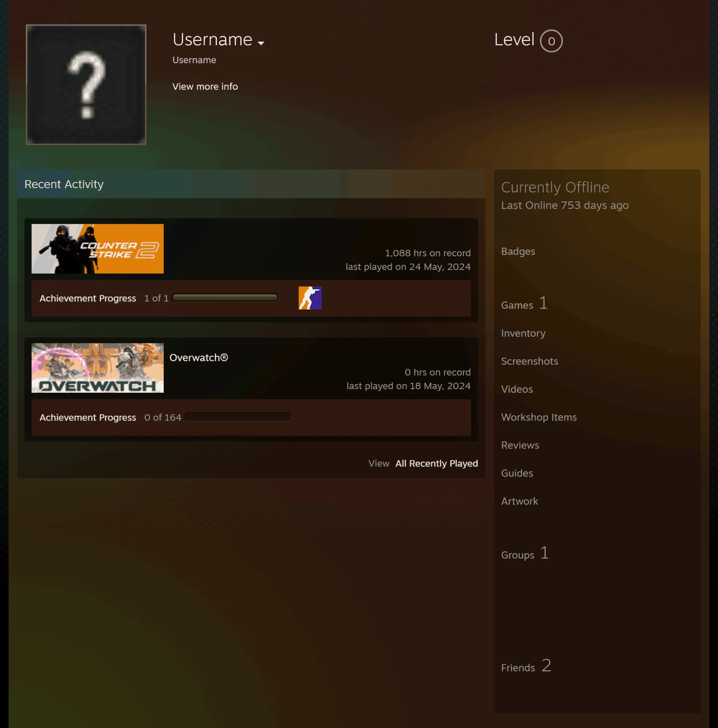Open Reviews page
This screenshot has height=728, width=718.
(520, 445)
